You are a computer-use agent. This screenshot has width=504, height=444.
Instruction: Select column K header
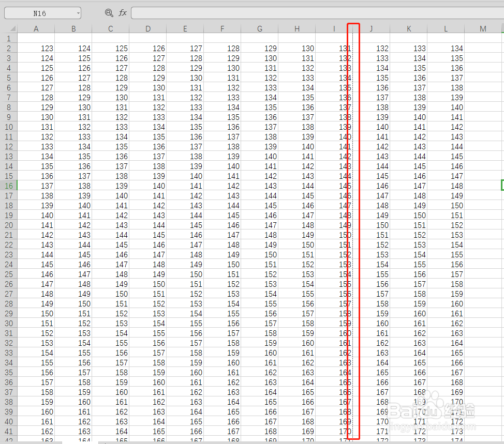pyautogui.click(x=409, y=28)
